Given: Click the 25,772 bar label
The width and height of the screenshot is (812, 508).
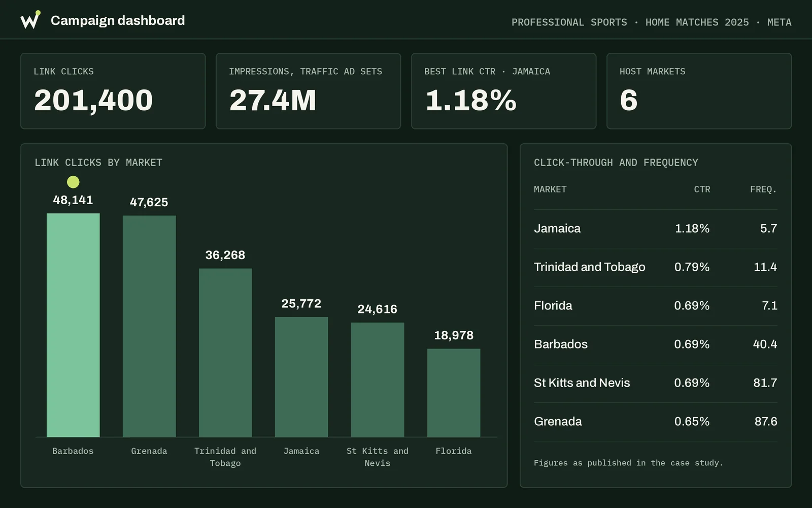Looking at the screenshot, I should coord(301,303).
